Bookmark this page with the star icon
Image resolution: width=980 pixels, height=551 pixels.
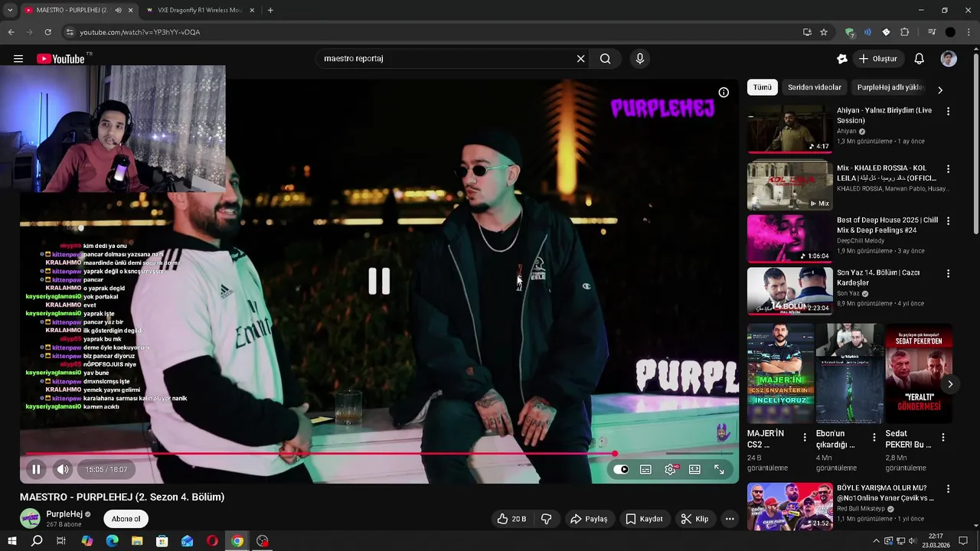coord(824,32)
